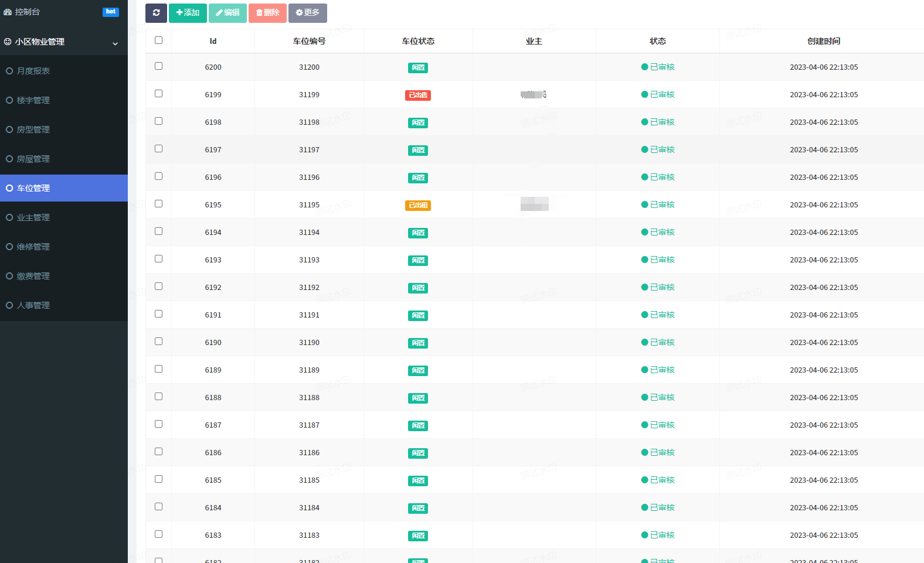Click the circle icon beside 缴费管理
This screenshot has width=924, height=563.
(9, 276)
